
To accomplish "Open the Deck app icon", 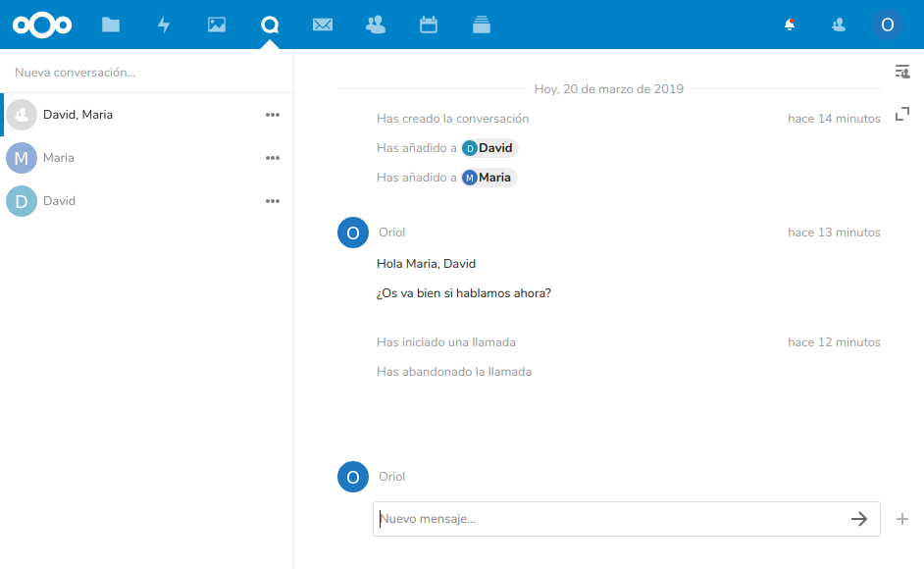I will [x=481, y=25].
